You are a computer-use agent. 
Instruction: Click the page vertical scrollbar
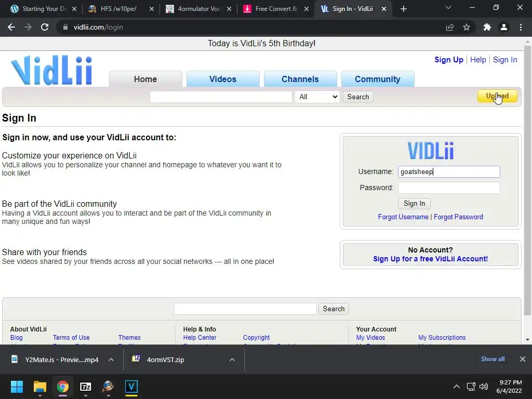pos(527,180)
